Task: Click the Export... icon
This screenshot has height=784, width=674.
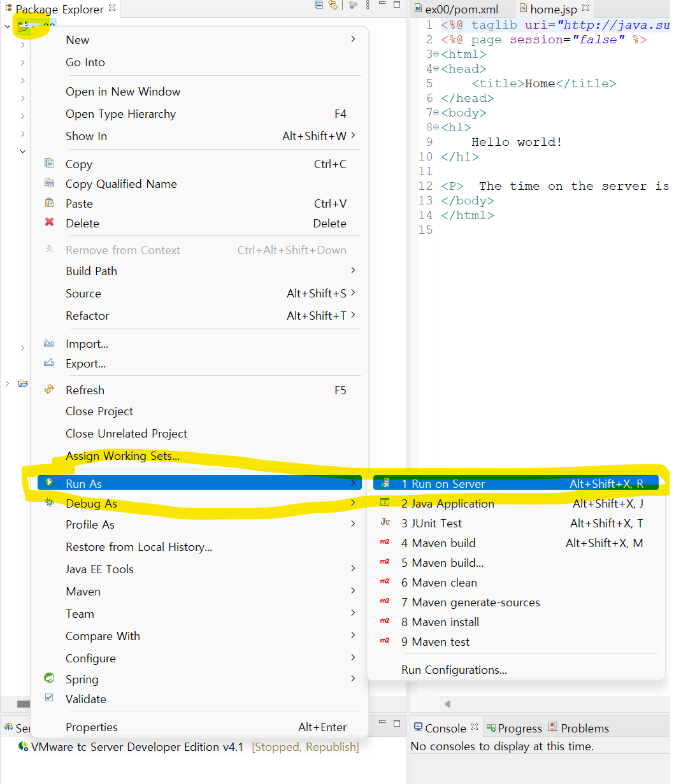Action: coord(49,363)
